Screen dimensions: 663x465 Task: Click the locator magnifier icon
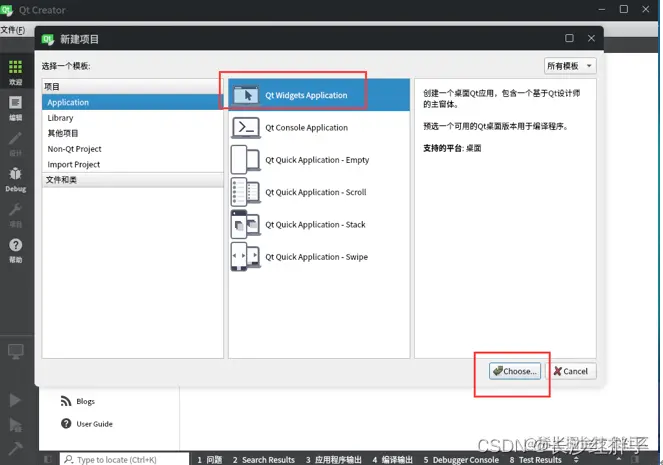tap(69, 459)
